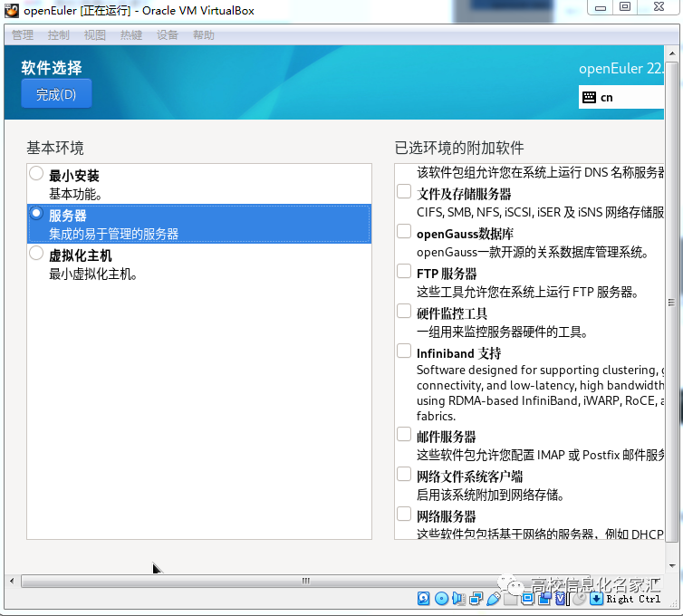Viewport: 683px width, 616px height.
Task: Click the Right Ctrl host key label
Action: click(633, 599)
